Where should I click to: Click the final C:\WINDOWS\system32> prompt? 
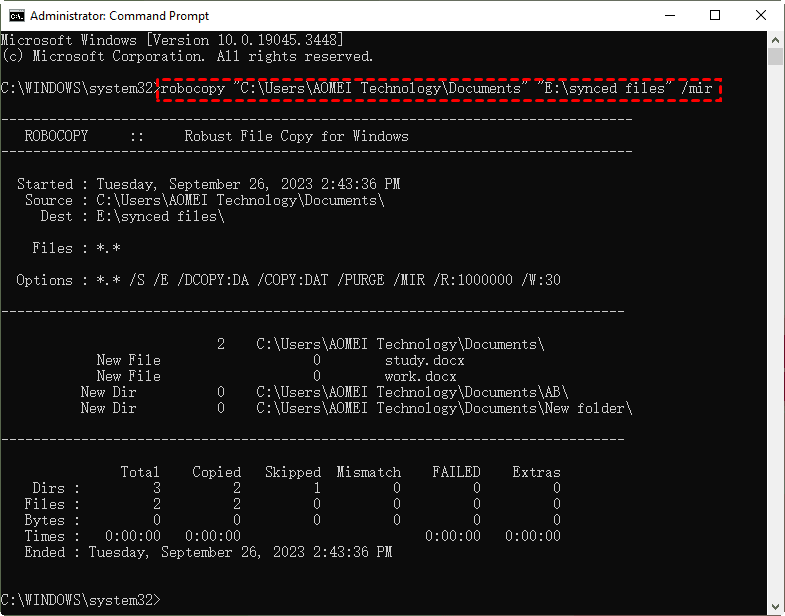coord(80,600)
